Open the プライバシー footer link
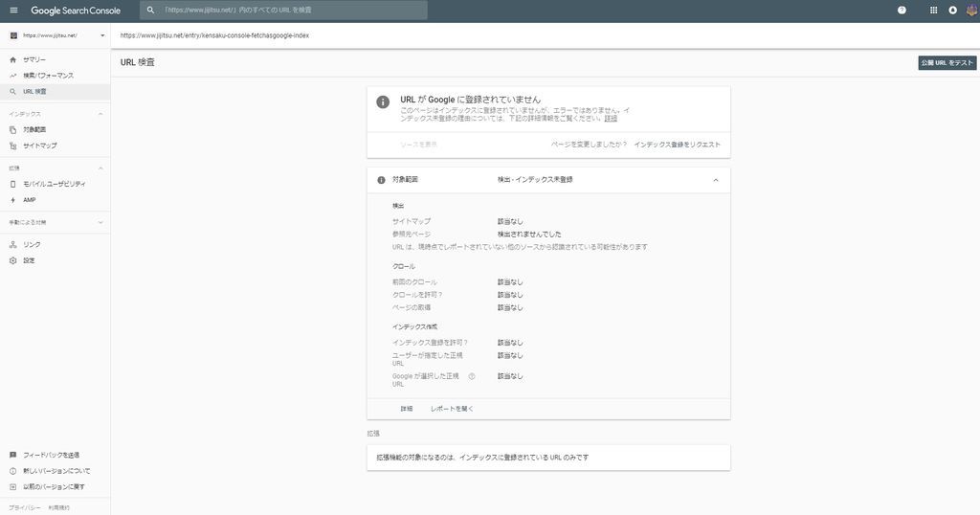 [25, 507]
